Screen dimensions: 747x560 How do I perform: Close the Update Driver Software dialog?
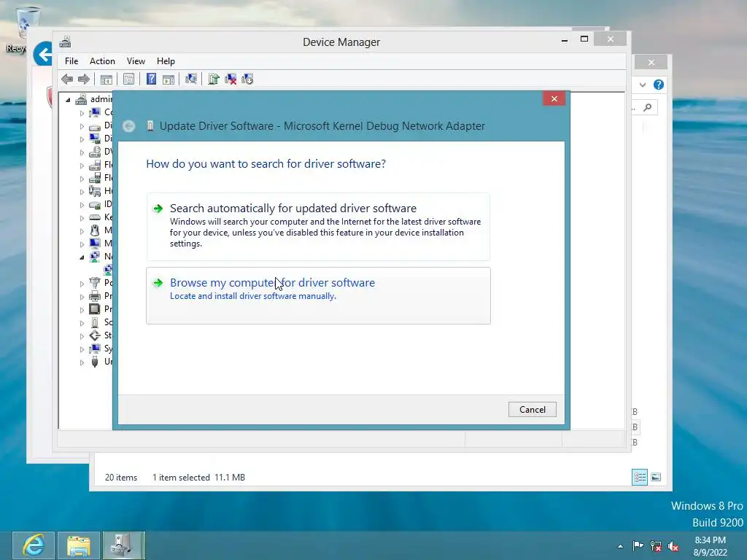click(554, 98)
